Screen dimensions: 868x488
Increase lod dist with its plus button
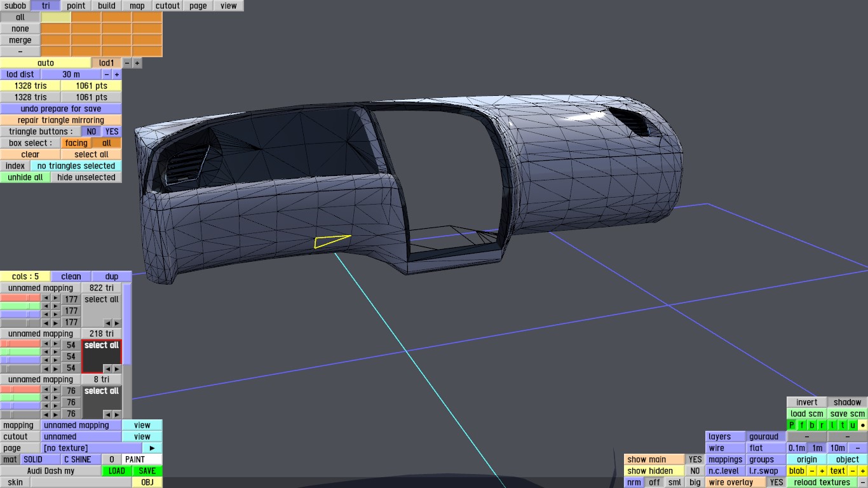point(117,74)
